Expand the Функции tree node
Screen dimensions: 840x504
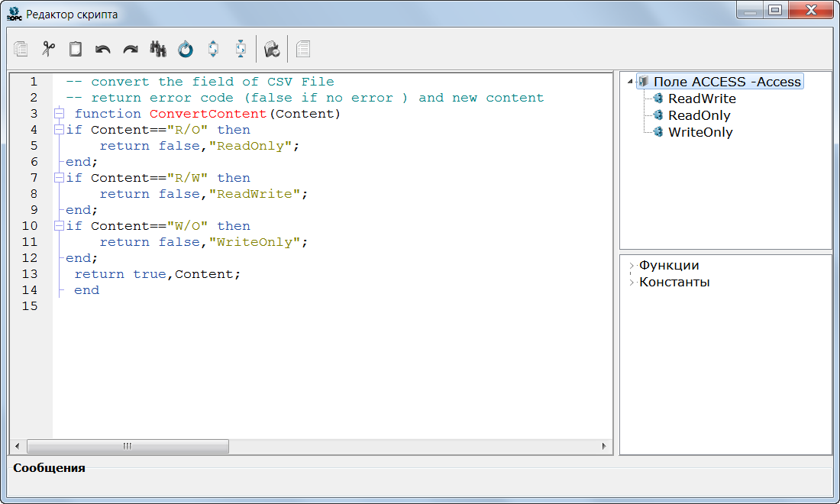coord(632,265)
